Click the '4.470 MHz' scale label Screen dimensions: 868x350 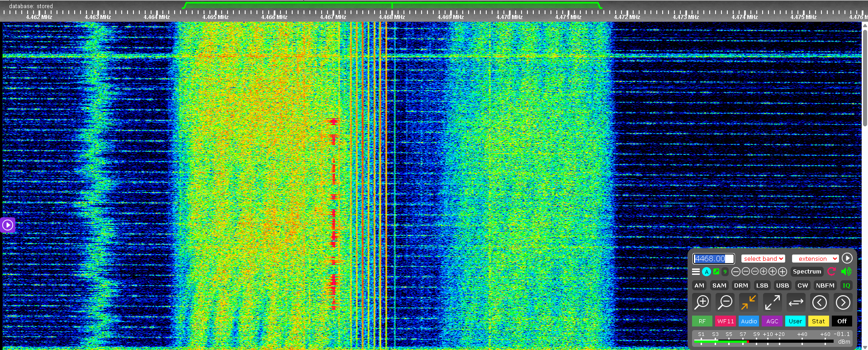[x=509, y=17]
